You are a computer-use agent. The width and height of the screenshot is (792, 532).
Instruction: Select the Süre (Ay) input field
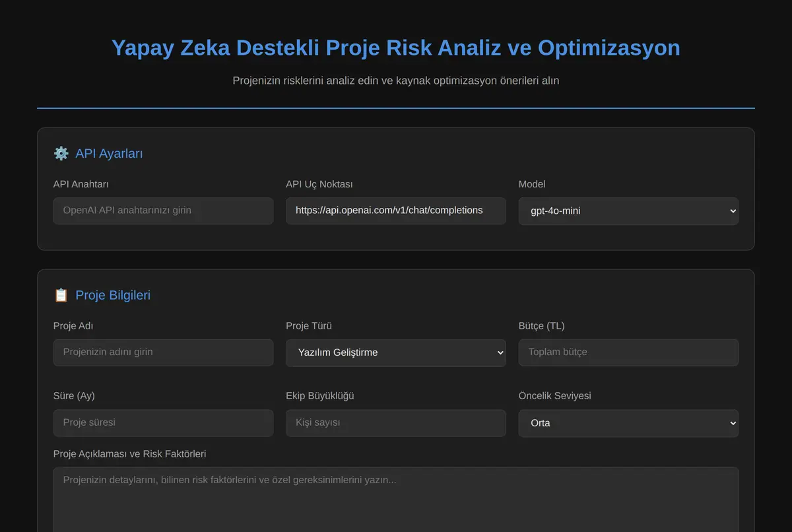[x=163, y=422]
